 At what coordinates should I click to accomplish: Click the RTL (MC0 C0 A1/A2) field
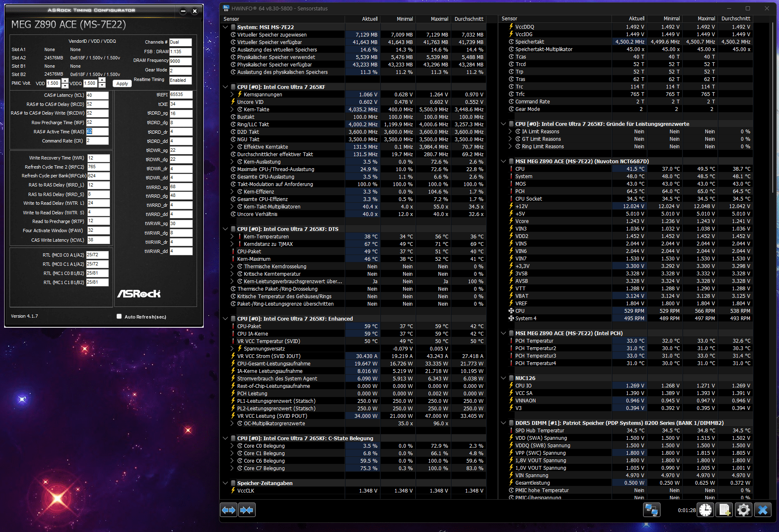pyautogui.click(x=97, y=255)
